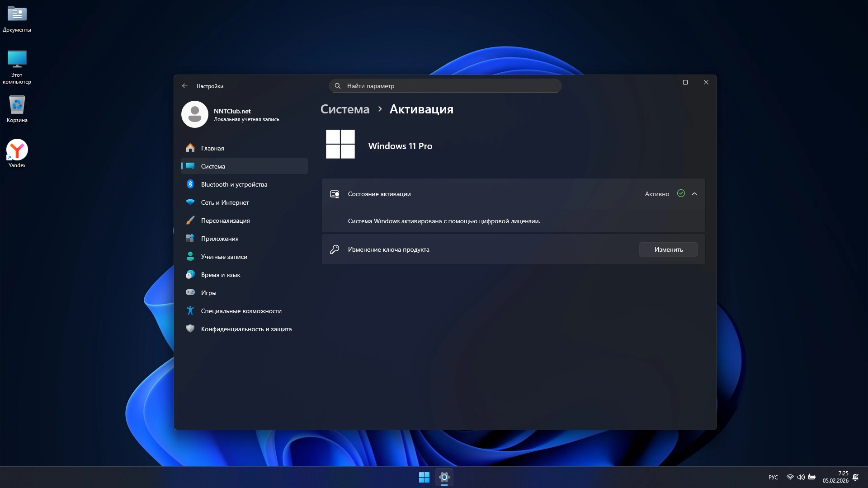Select Система in the sidebar
This screenshot has height=488, width=868.
213,166
